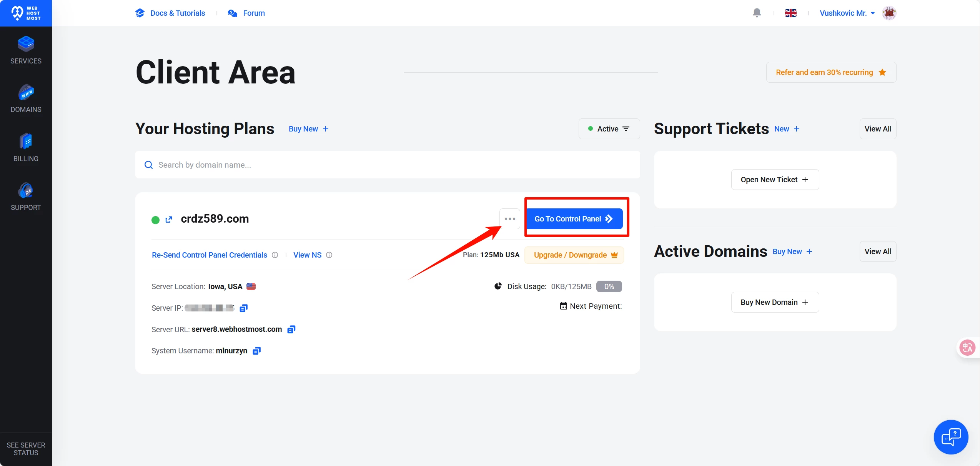Click the notification bell icon

click(757, 13)
